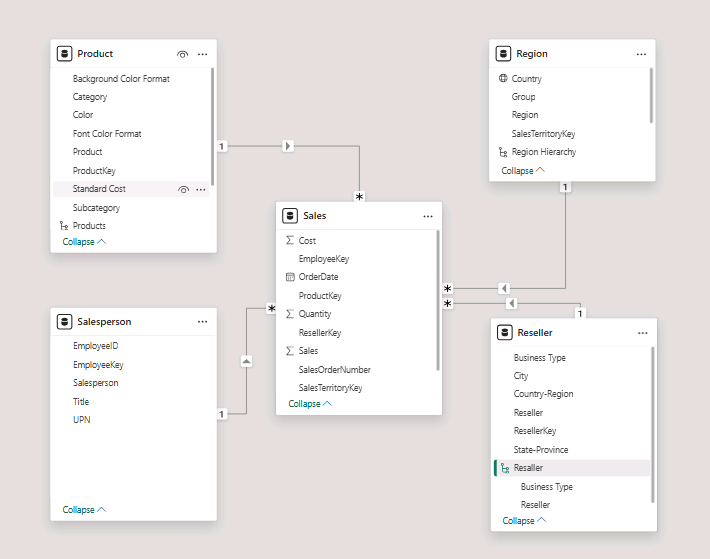Click the Sales table header icon

291,216
